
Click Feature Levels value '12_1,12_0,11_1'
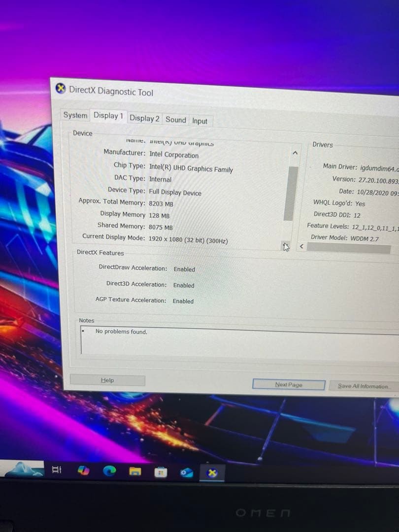click(x=375, y=227)
